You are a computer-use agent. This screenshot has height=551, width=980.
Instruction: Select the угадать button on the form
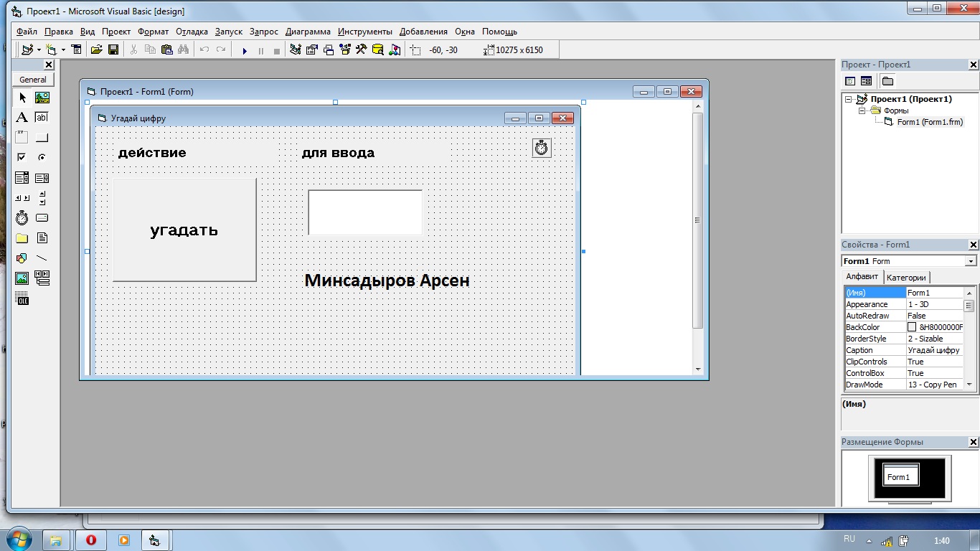[x=184, y=230]
